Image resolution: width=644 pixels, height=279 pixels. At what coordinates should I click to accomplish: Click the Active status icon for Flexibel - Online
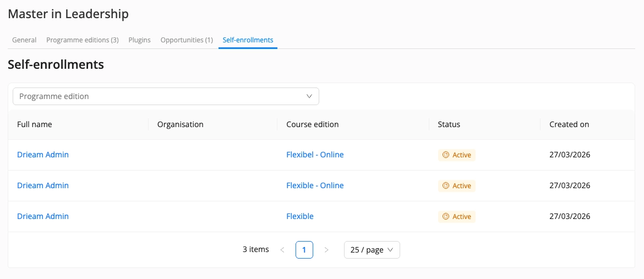(446, 155)
